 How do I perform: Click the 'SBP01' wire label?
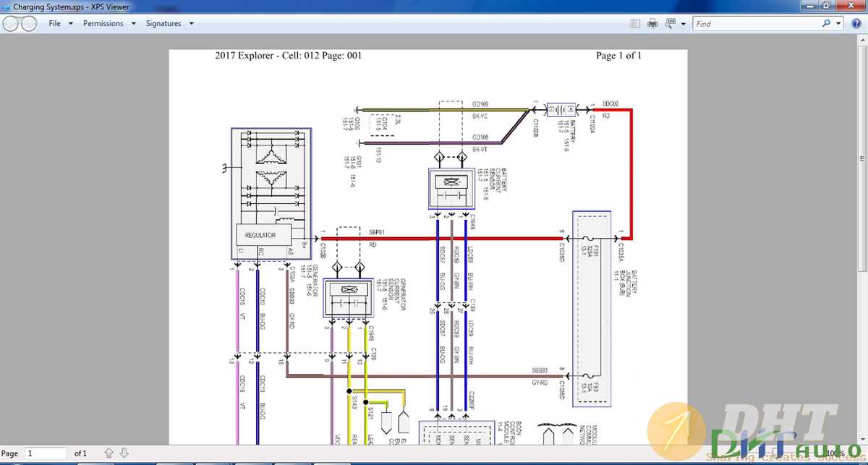point(377,232)
